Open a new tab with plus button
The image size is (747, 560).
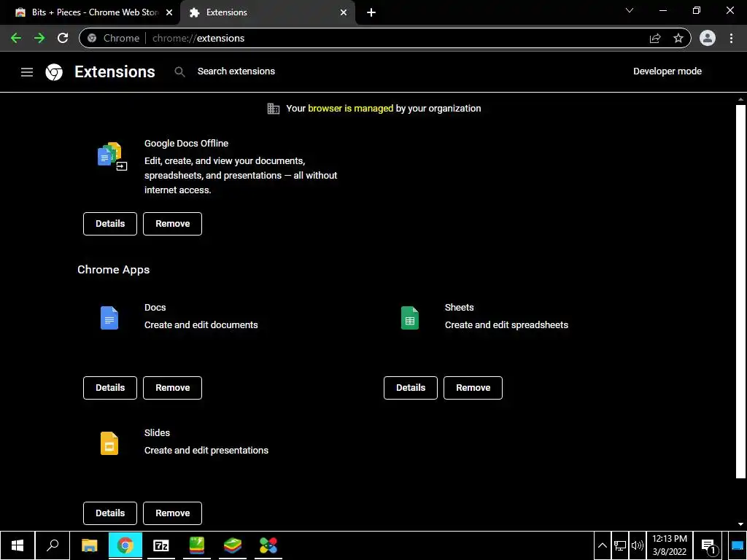371,12
